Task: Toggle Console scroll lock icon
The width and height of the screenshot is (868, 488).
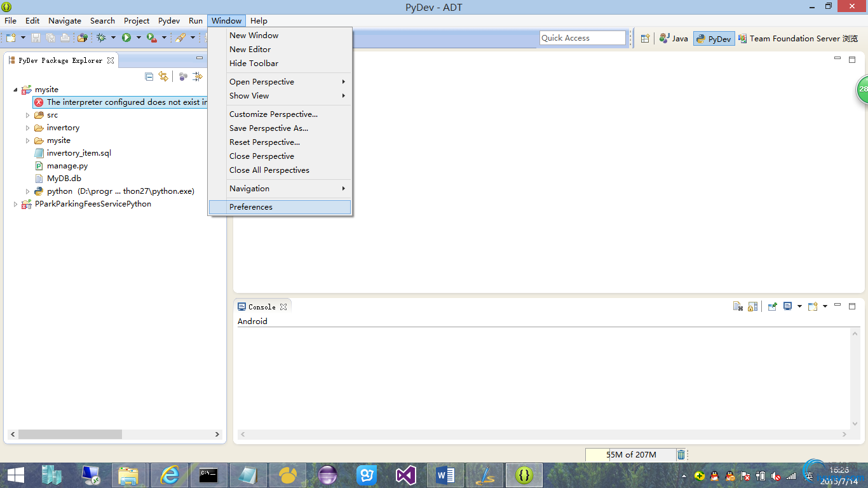Action: [x=752, y=306]
